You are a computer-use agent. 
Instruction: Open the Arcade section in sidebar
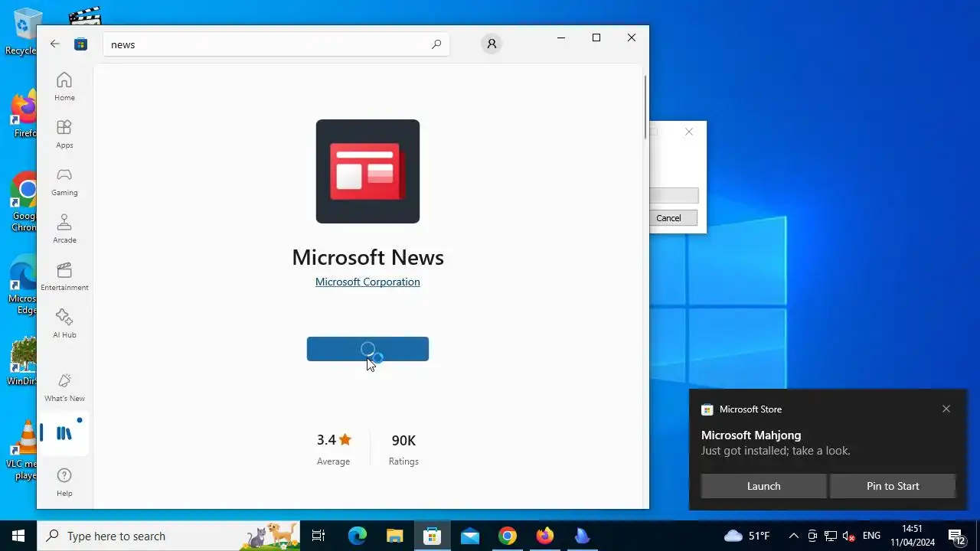click(64, 229)
